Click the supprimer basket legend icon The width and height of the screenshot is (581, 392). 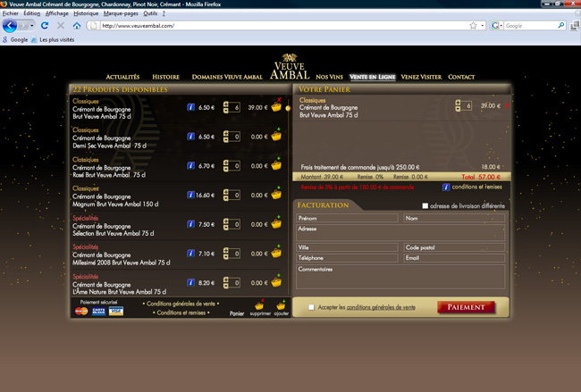(x=259, y=305)
